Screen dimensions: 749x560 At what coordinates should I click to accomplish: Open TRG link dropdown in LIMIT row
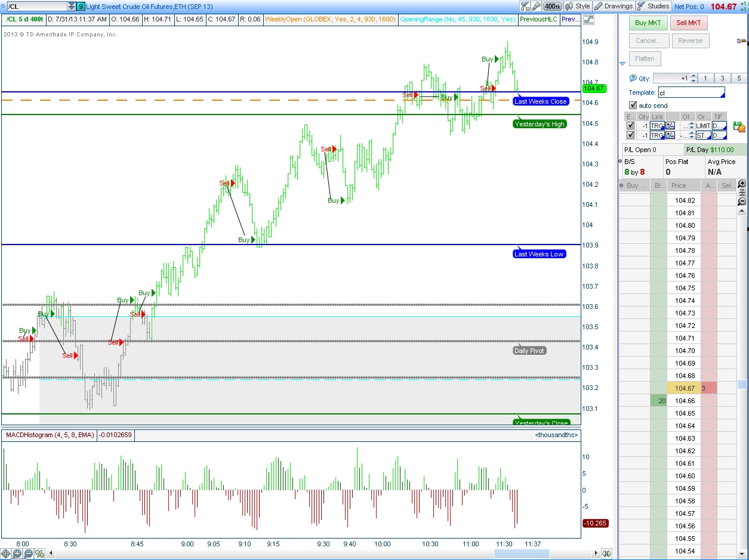pos(657,126)
